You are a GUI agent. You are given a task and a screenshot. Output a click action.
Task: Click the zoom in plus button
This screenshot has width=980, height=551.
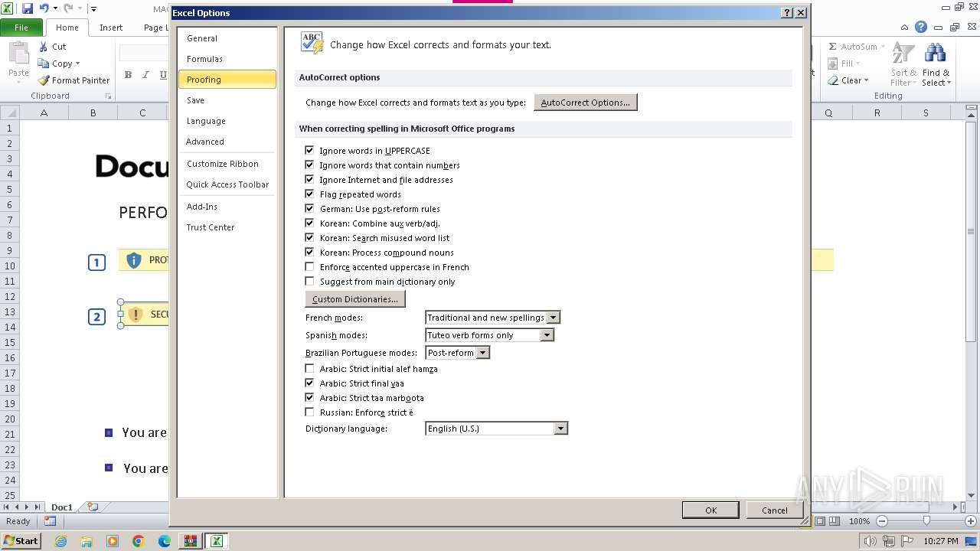(972, 521)
